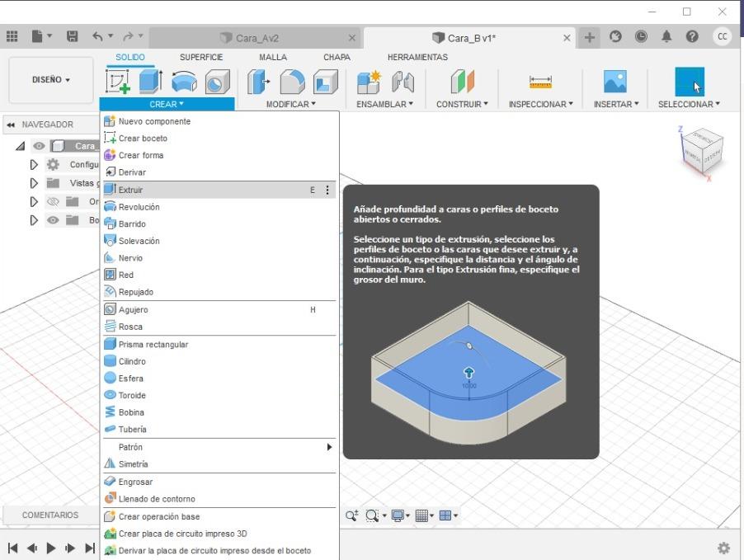
Task: Click the New Component assemble icon
Action: (369, 81)
